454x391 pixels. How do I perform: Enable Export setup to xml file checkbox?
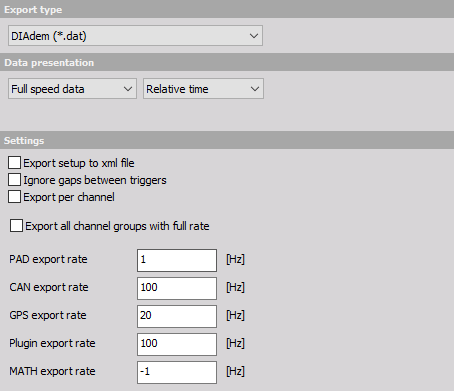[x=14, y=163]
